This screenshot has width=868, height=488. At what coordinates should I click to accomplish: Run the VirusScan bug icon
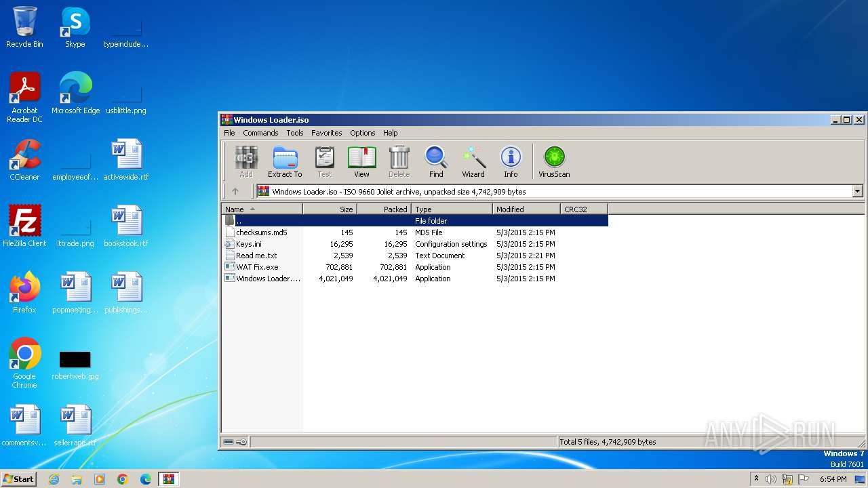coord(554,162)
